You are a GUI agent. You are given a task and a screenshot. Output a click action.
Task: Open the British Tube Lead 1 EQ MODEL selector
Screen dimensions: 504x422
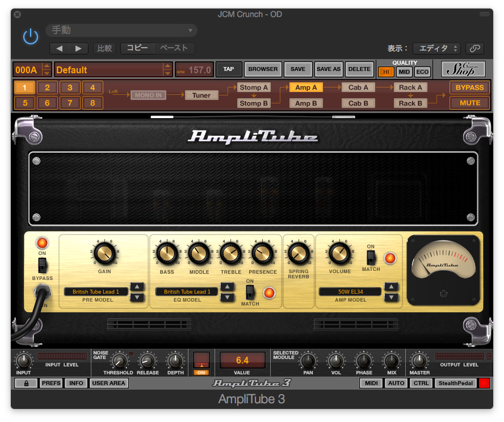[x=187, y=292]
